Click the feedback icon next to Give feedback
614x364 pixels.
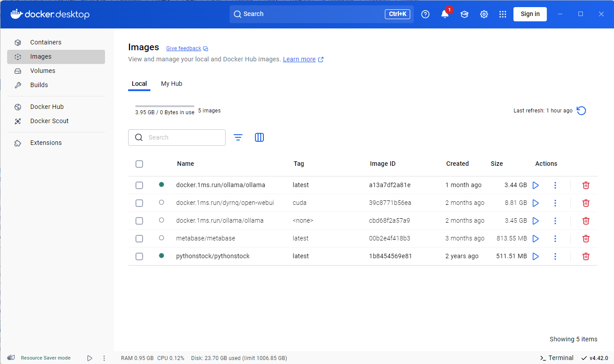tap(206, 48)
